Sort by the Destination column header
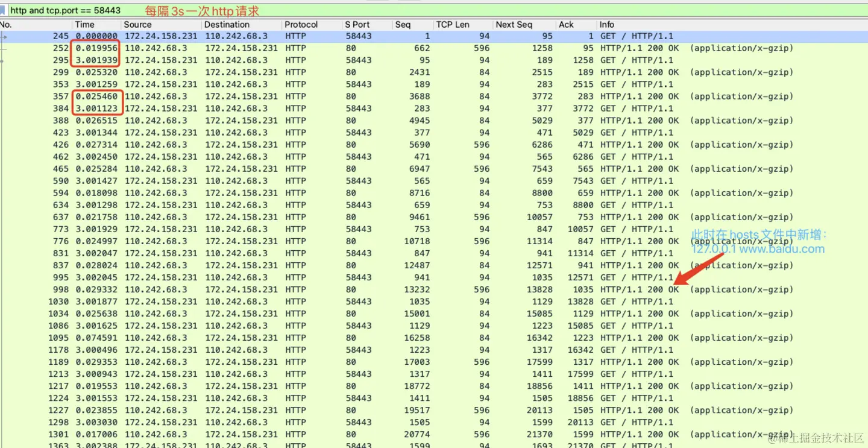The width and height of the screenshot is (868, 448). point(242,25)
